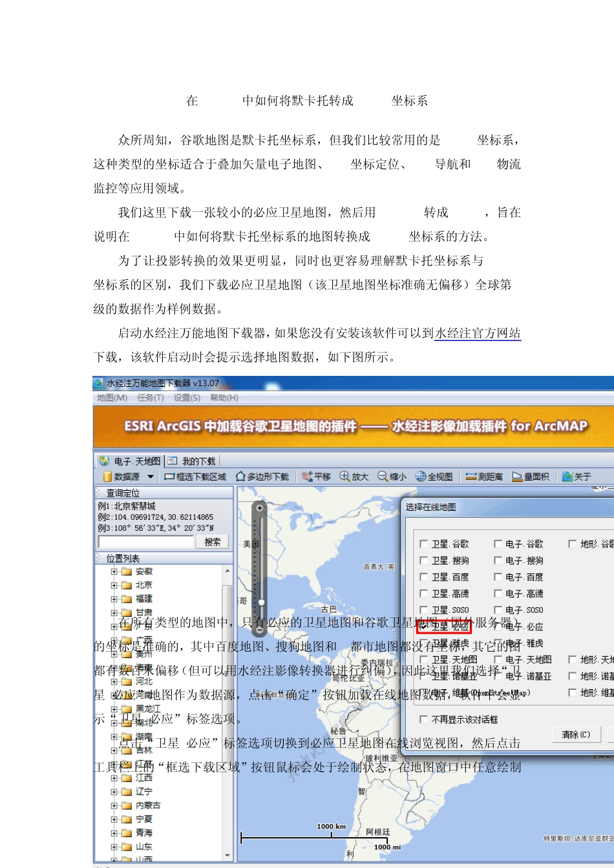Expand the 安徽 tree node
Viewport: 614px width, 868px height.
pyautogui.click(x=114, y=572)
